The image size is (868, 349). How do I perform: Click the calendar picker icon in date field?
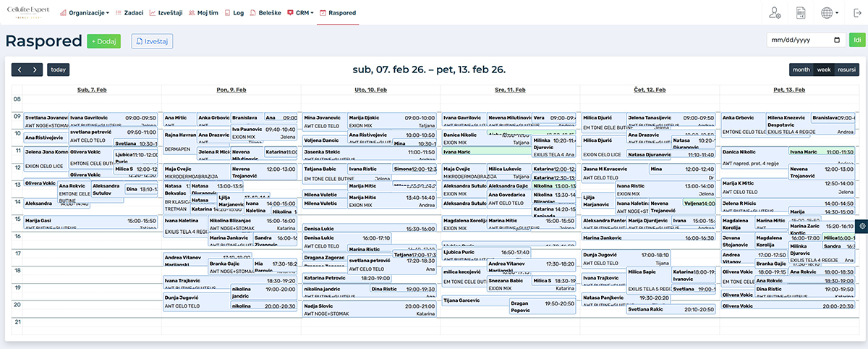point(837,40)
